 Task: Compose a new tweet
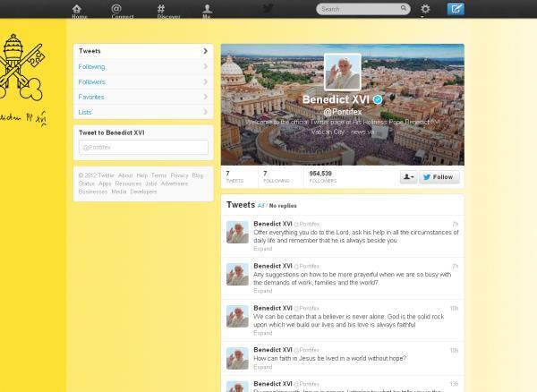456,9
